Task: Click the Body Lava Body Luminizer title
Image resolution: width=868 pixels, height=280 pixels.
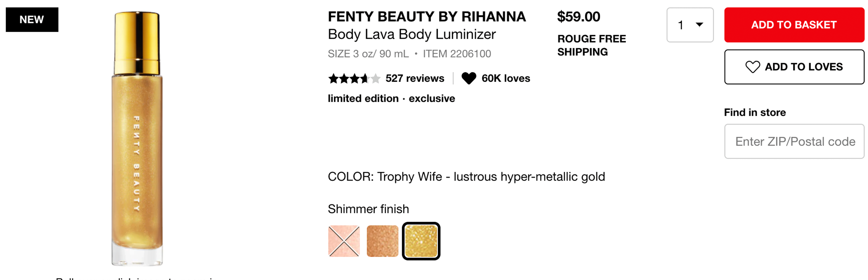Action: point(412,34)
